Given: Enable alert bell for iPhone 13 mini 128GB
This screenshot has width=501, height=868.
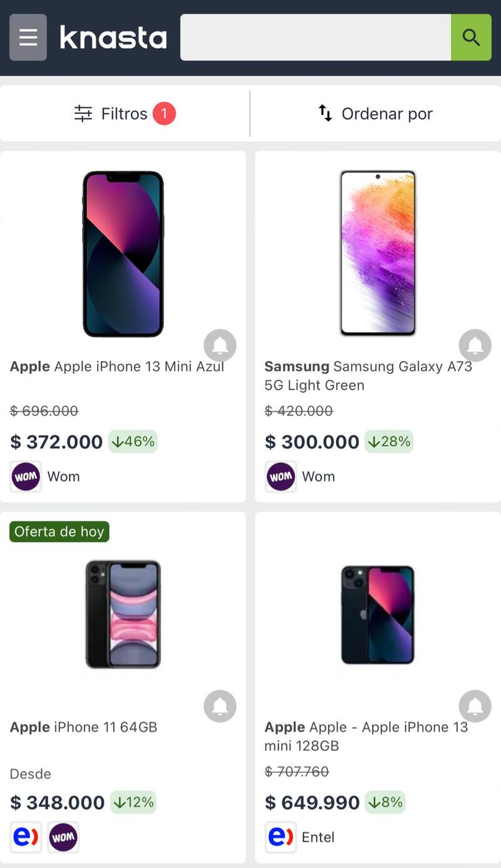Looking at the screenshot, I should point(475,706).
